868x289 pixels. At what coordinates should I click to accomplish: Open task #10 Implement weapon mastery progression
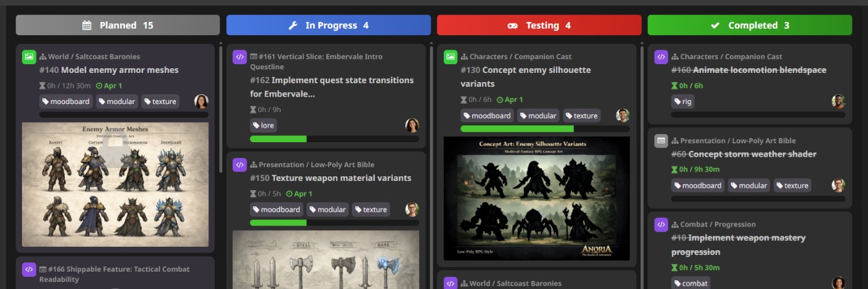pos(738,245)
